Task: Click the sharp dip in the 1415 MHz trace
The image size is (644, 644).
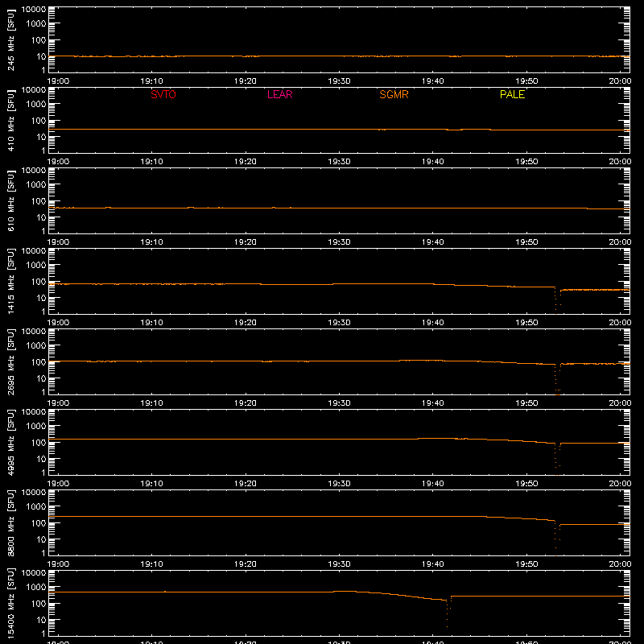Action: 557,300
